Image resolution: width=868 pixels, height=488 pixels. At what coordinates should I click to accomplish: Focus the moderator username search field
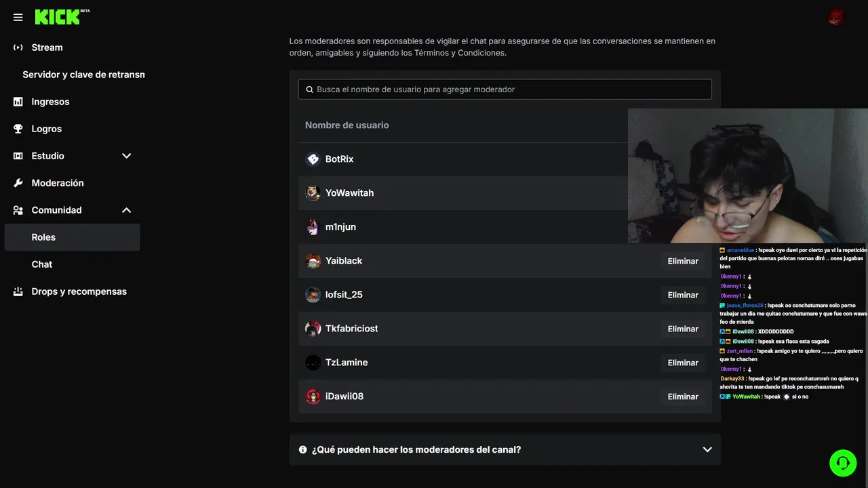[x=505, y=89]
